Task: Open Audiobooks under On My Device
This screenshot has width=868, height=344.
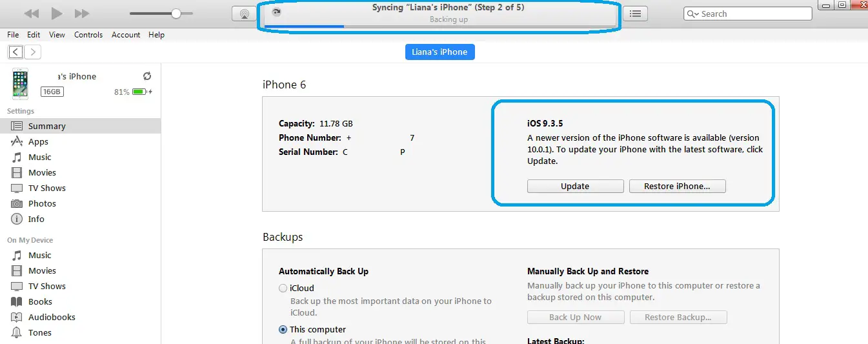Action: 52,318
